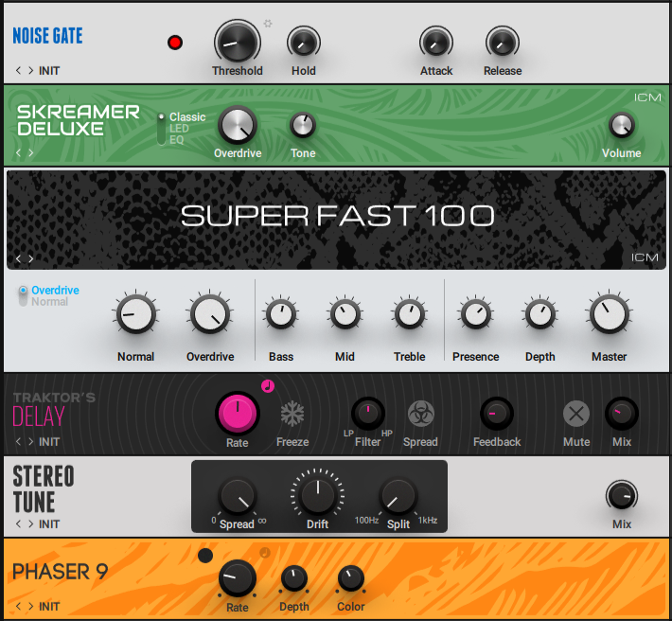Click the Noise Gate Attack knob
The height and width of the screenshot is (621, 672).
[436, 43]
